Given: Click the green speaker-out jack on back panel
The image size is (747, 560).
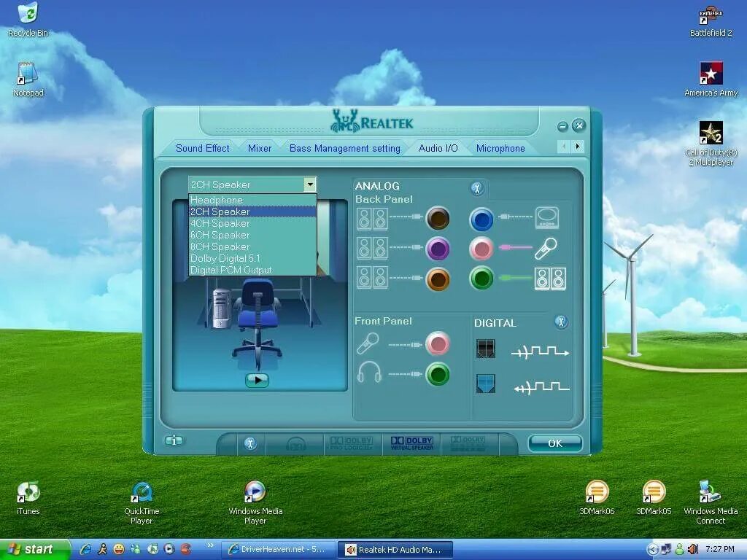Looking at the screenshot, I should 481,279.
